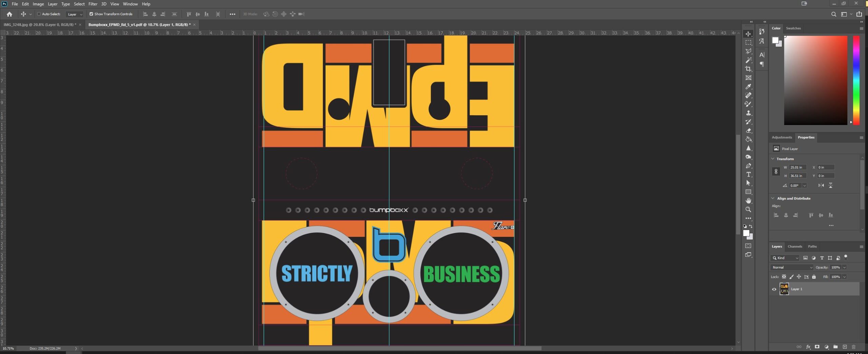The image size is (868, 354).
Task: Open the tool preset picker arrow
Action: 31,14
